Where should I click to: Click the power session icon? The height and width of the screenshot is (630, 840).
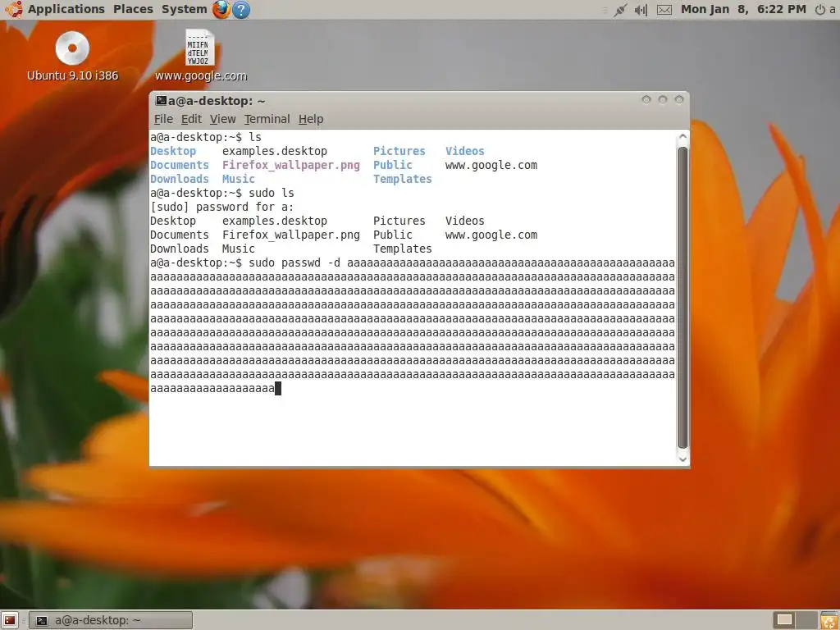pos(820,10)
